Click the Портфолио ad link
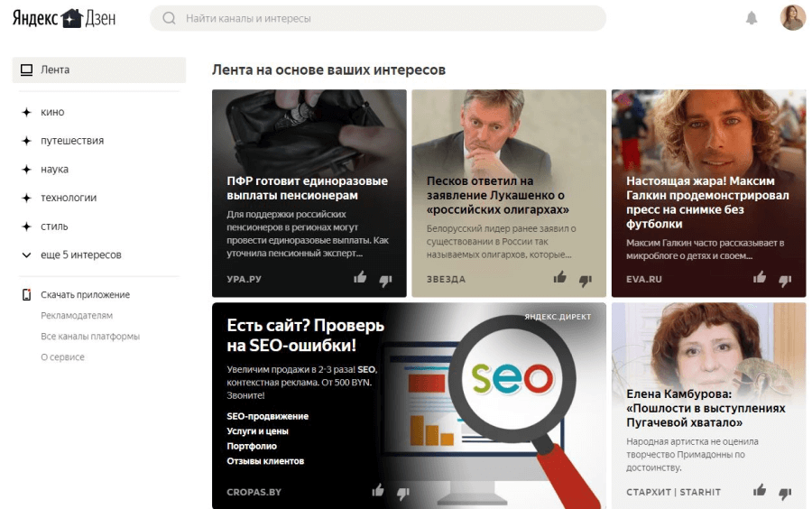The image size is (812, 509). (252, 446)
